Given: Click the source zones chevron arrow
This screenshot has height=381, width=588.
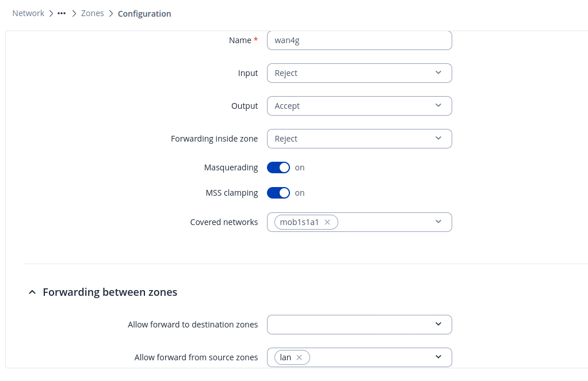Looking at the screenshot, I should 438,357.
